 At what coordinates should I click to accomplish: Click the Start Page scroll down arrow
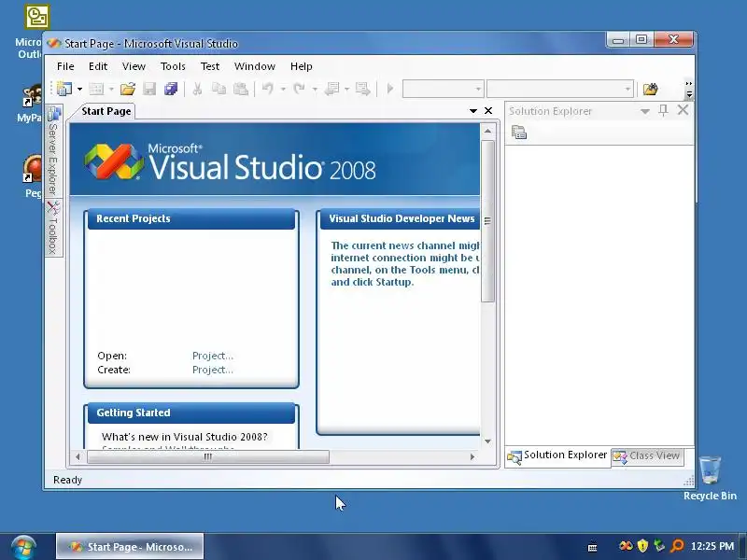click(487, 441)
